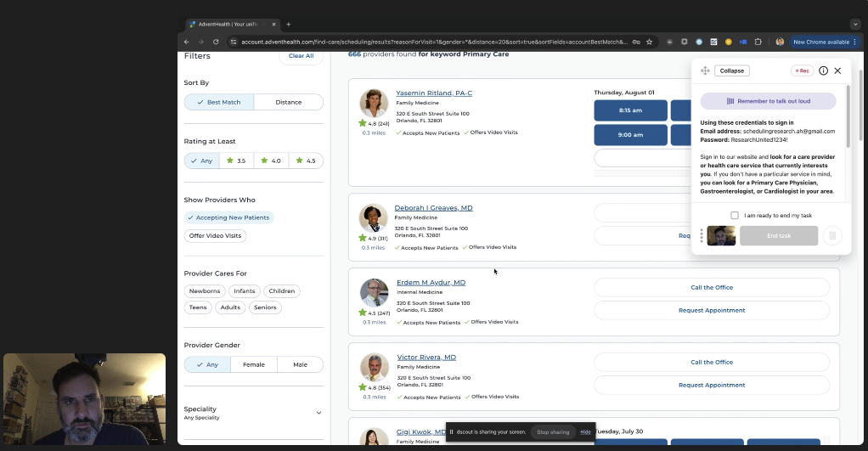Screen dimensions: 868x451
Task: Stop sharing the screen
Action: point(552,432)
